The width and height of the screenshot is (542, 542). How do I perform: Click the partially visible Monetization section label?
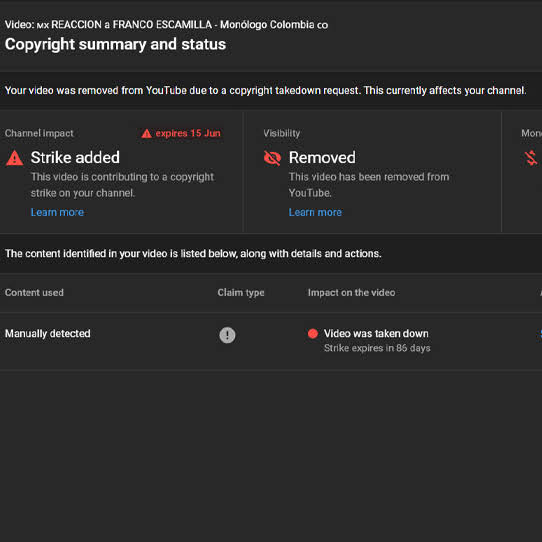pyautogui.click(x=532, y=133)
